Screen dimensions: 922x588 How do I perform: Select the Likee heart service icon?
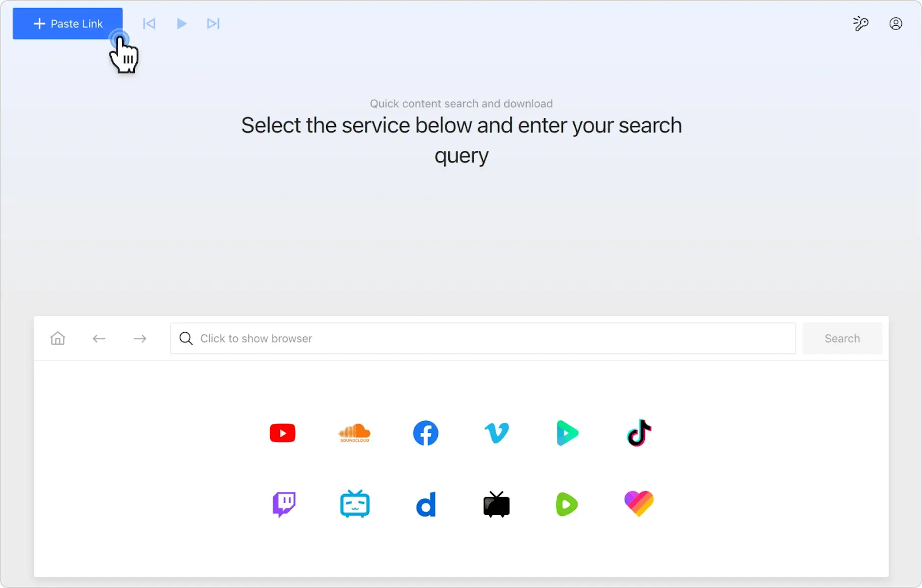(x=639, y=504)
